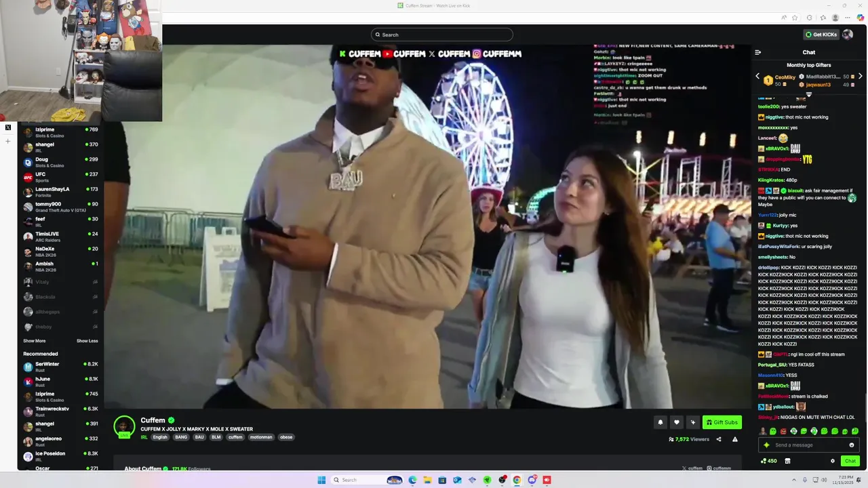Open LaurenShayLA channel in the sidebar
868x488 pixels.
[61, 191]
